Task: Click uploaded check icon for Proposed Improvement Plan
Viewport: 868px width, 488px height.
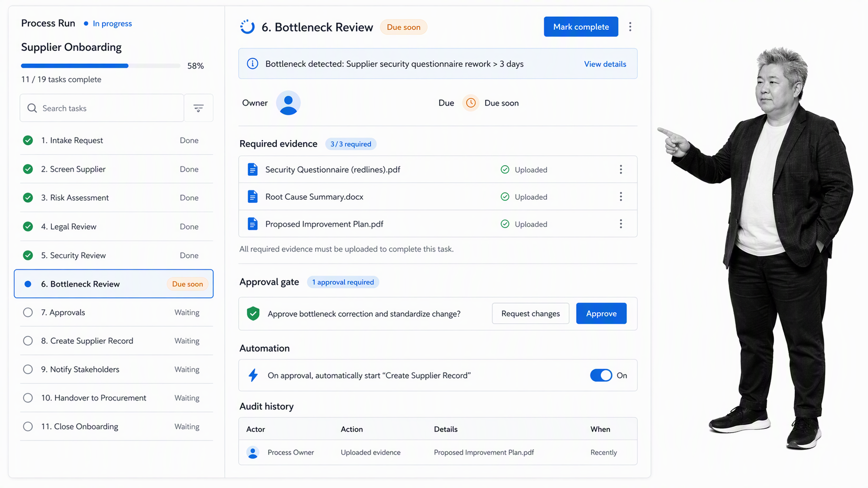Action: (505, 224)
